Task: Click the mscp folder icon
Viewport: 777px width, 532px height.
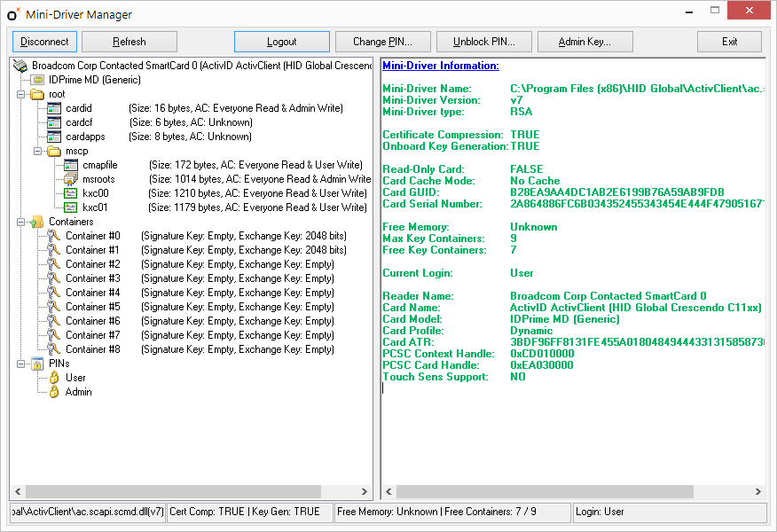Action: click(54, 151)
